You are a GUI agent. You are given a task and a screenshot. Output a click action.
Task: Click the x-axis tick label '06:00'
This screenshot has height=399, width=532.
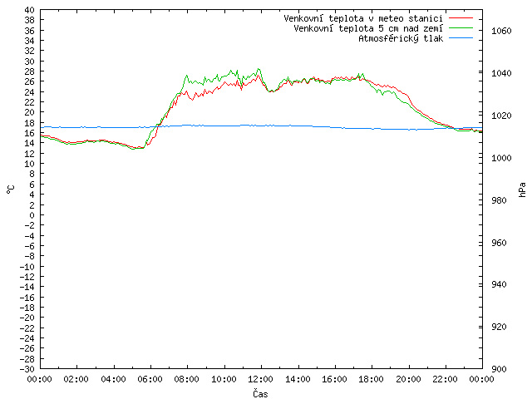[x=150, y=379]
